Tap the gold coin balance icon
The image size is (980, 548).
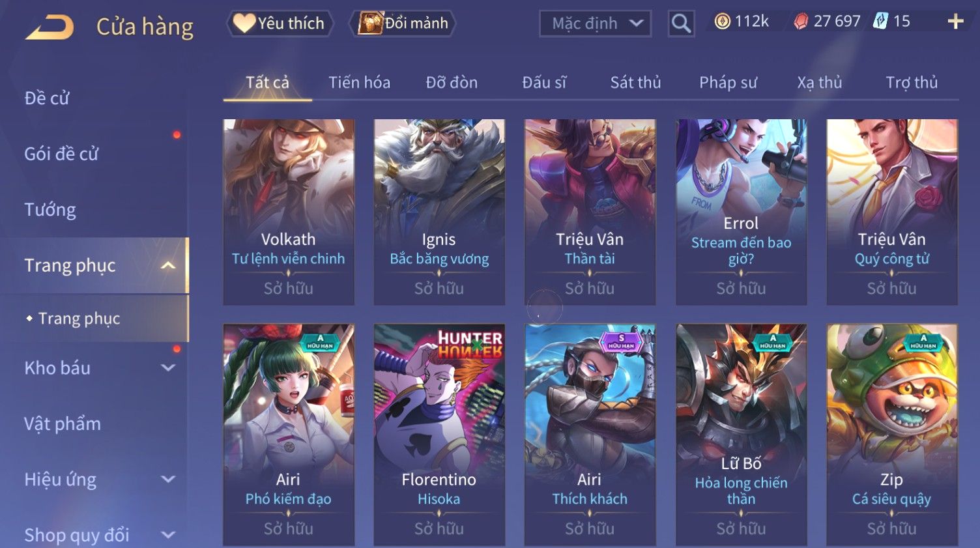tap(722, 22)
